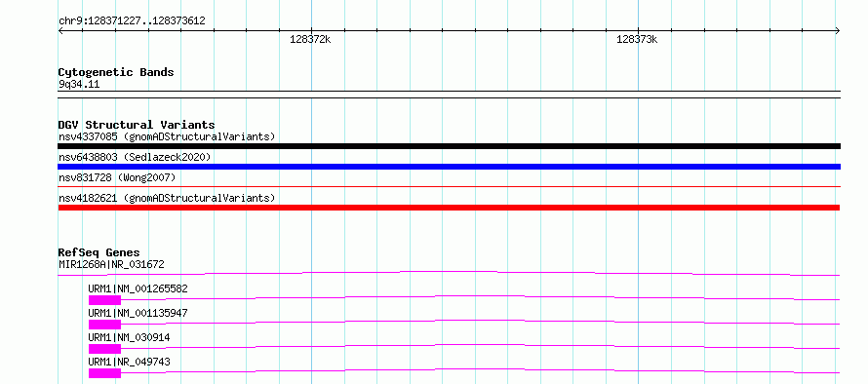Select the magenta exon box of URM1|NM_001135947

104,325
